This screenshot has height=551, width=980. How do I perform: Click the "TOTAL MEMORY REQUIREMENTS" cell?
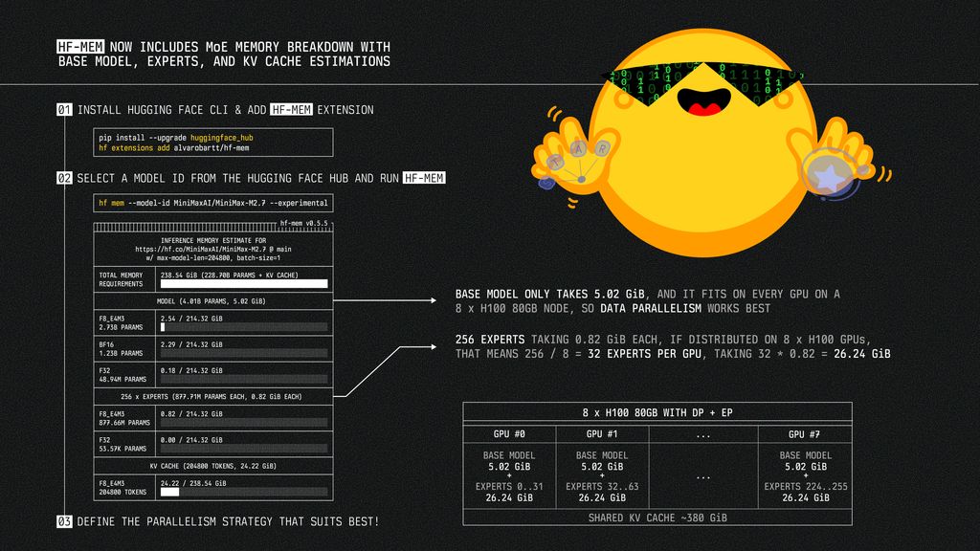[124, 279]
